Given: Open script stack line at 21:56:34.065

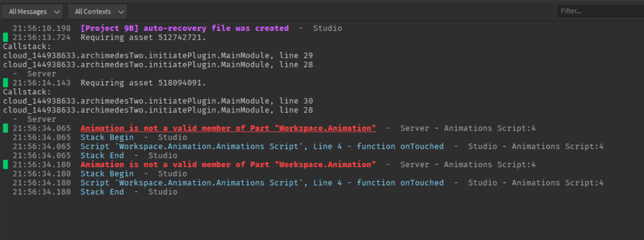Looking at the screenshot, I should coord(262,146).
